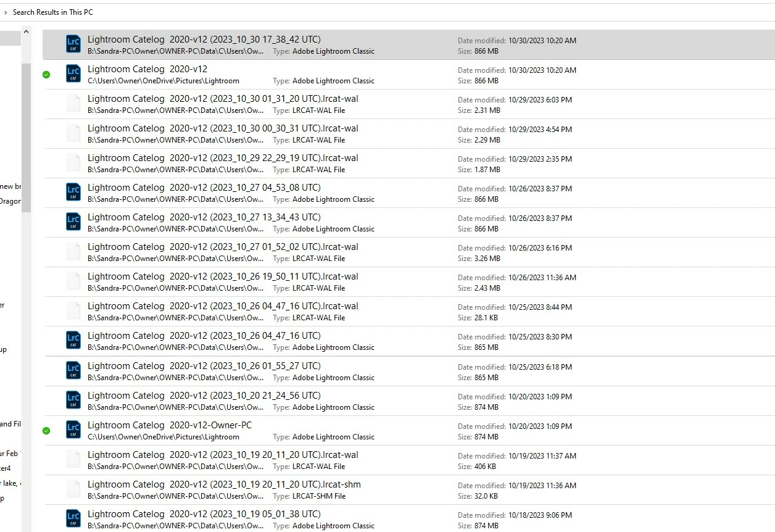Image resolution: width=775 pixels, height=532 pixels.
Task: Click the LrC icon of the 2023_10_27 13_34_43 catalog
Action: 73,222
